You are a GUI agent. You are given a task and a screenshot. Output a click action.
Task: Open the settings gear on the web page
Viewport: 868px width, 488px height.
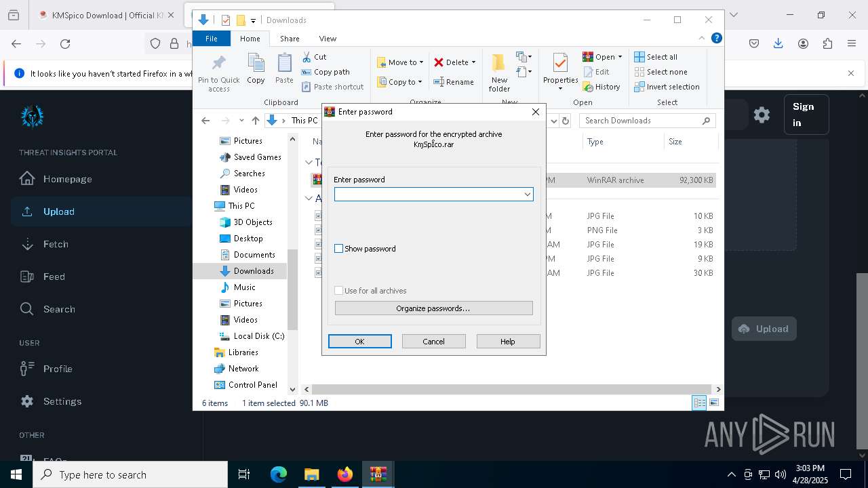pyautogui.click(x=762, y=115)
